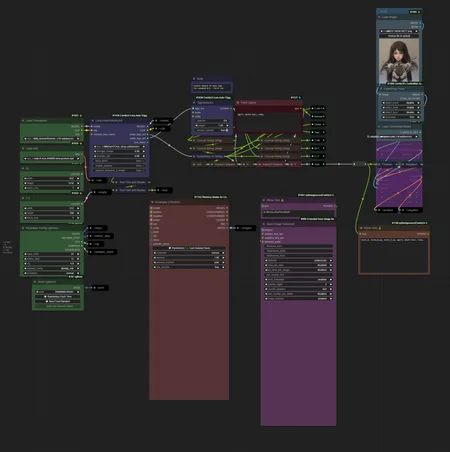Collapse the Seed node title dot
Screen dimensions: 450x452
pos(35,282)
